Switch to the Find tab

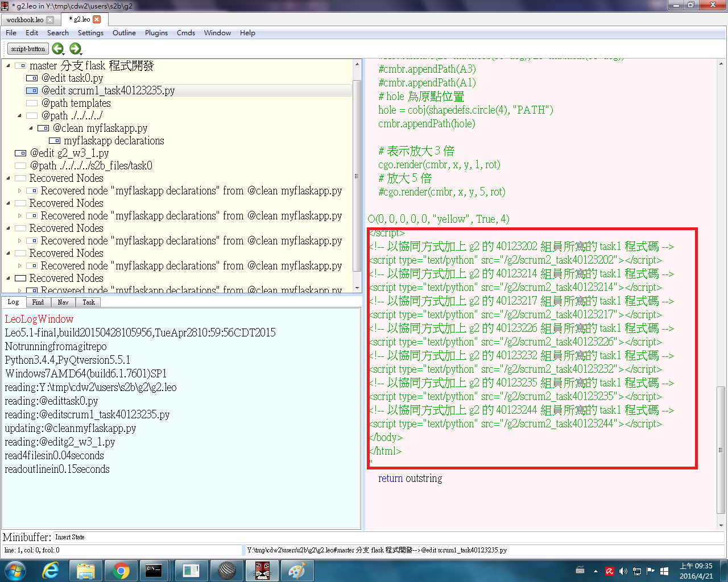coord(38,302)
